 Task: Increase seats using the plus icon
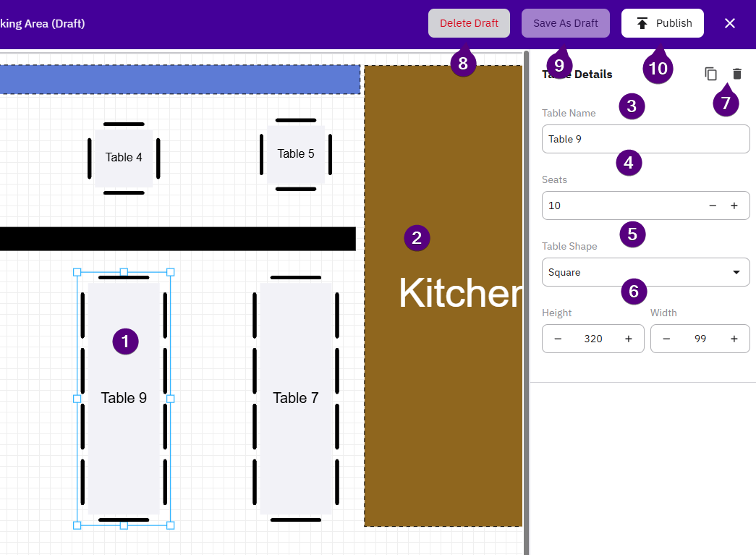[x=734, y=206]
